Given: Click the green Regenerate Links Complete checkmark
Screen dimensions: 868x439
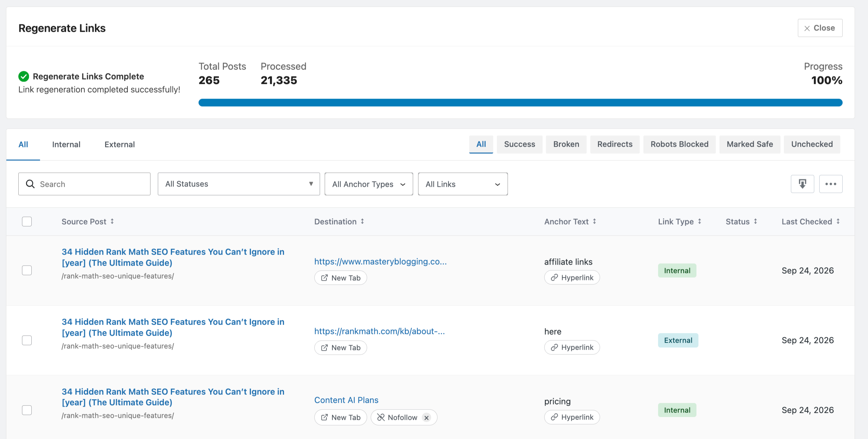Looking at the screenshot, I should 24,76.
